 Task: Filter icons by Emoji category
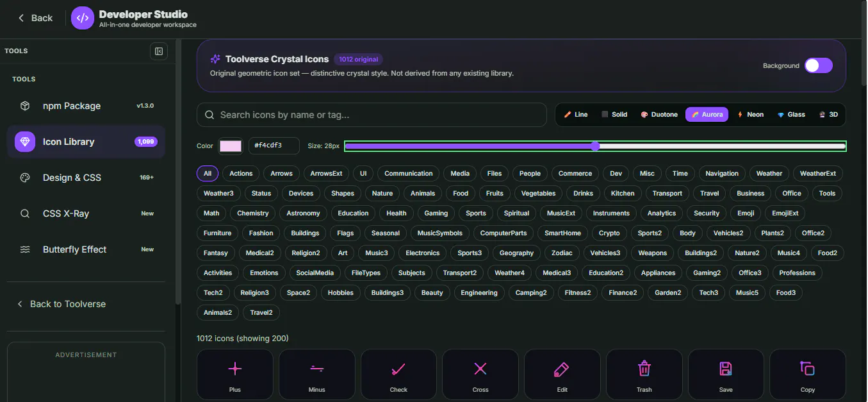746,213
